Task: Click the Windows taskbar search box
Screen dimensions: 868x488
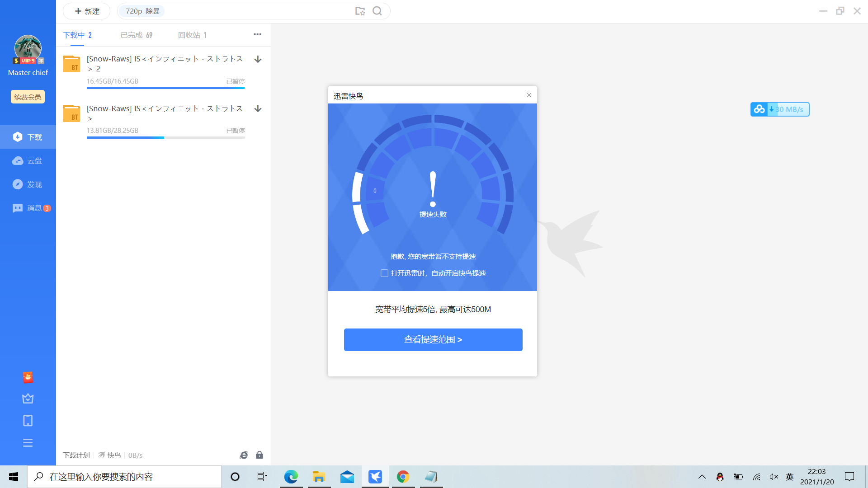Action: [124, 477]
